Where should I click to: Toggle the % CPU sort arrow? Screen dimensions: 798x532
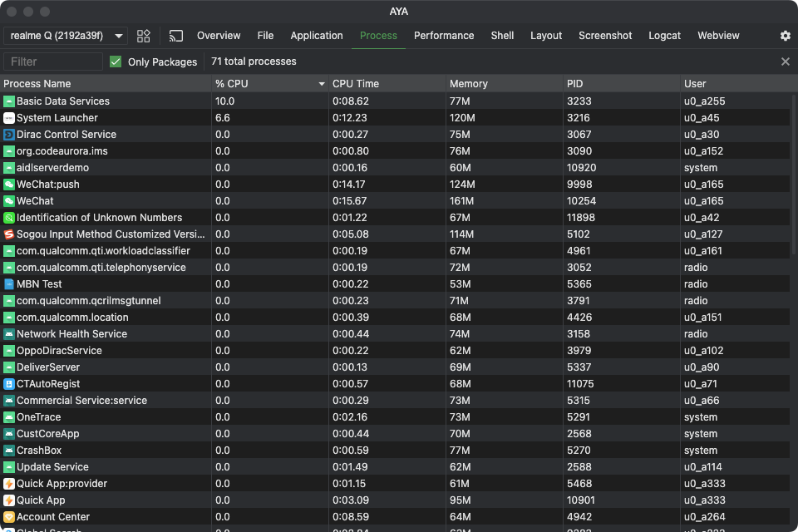point(322,84)
